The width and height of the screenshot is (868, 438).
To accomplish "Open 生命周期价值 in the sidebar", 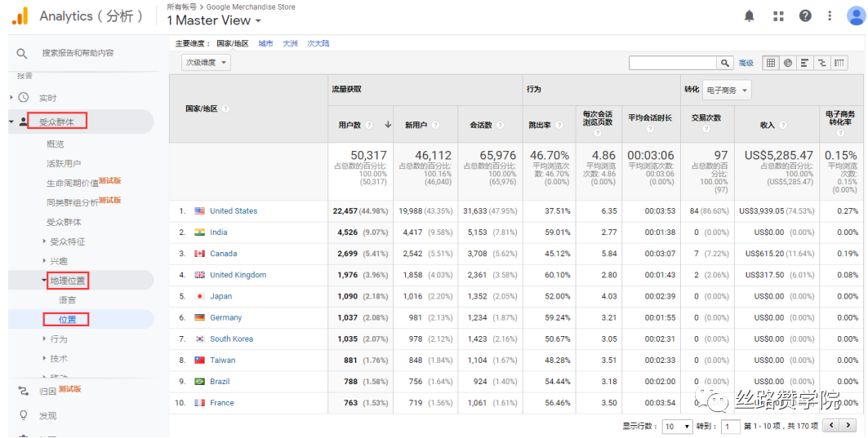I will coord(73,183).
